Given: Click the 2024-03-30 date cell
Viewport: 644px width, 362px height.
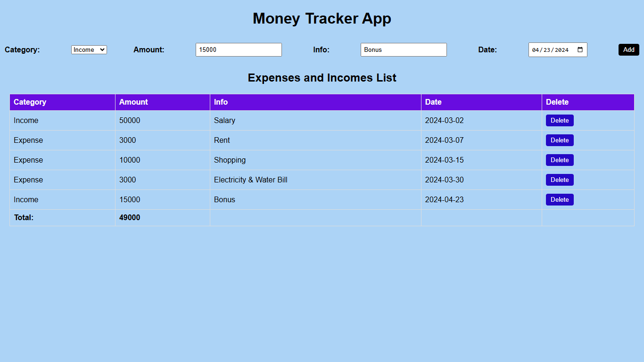Looking at the screenshot, I should 481,180.
